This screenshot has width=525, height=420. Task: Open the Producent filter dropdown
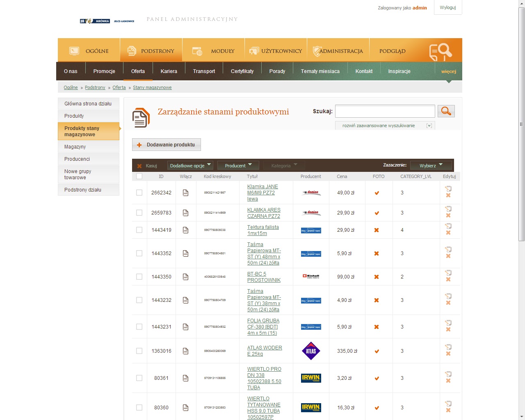238,166
